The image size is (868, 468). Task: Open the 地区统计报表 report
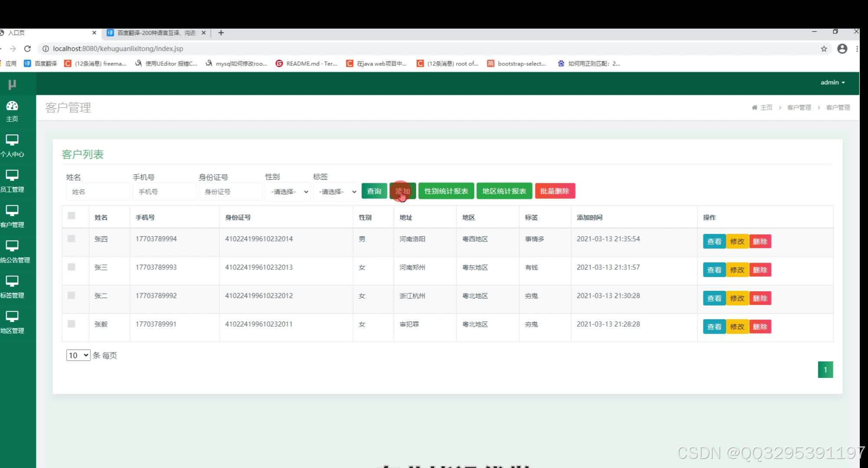[504, 191]
